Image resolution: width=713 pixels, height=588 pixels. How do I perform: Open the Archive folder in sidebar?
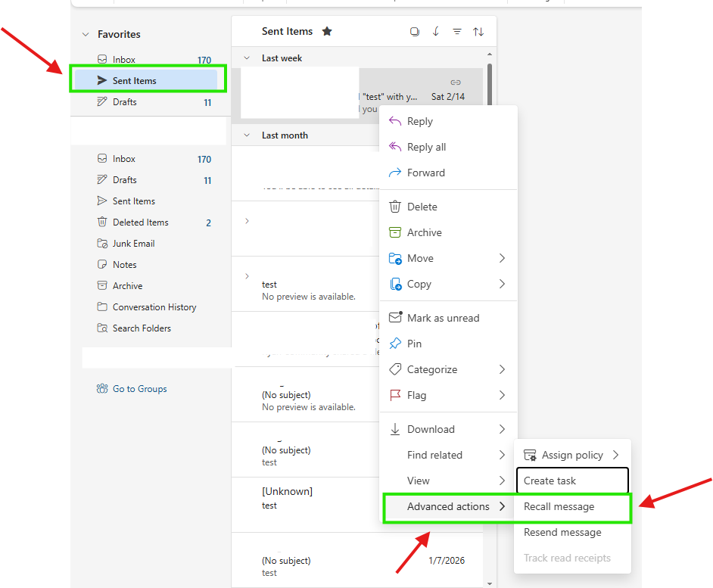click(x=148, y=286)
